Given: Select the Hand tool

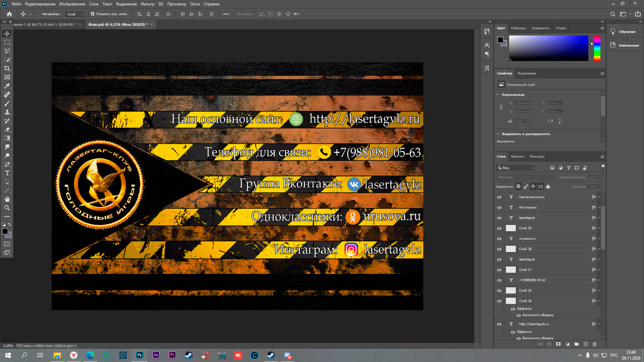Looking at the screenshot, I should (x=8, y=199).
